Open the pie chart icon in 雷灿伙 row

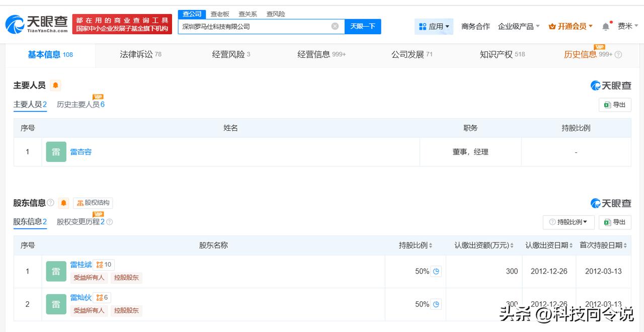[436, 304]
